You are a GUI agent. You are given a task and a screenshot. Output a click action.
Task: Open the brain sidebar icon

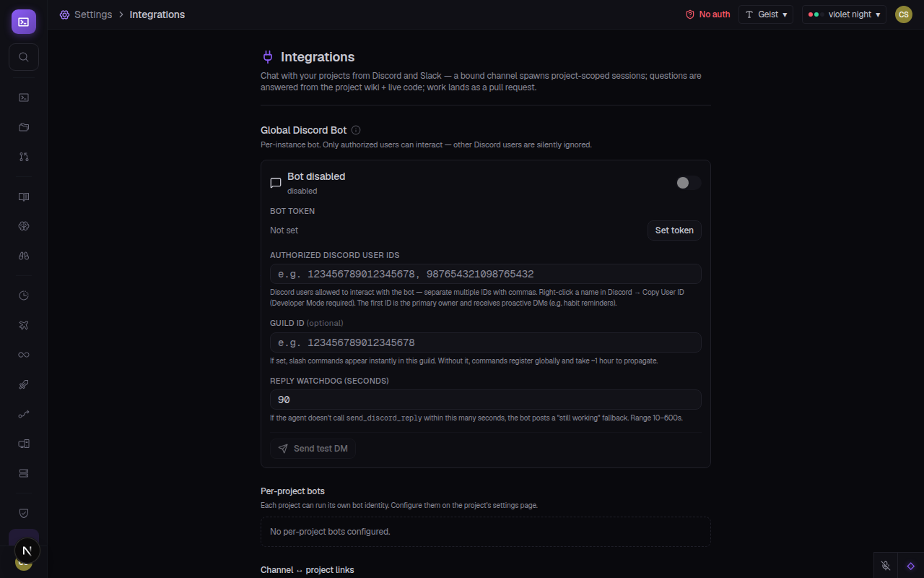pos(24,226)
